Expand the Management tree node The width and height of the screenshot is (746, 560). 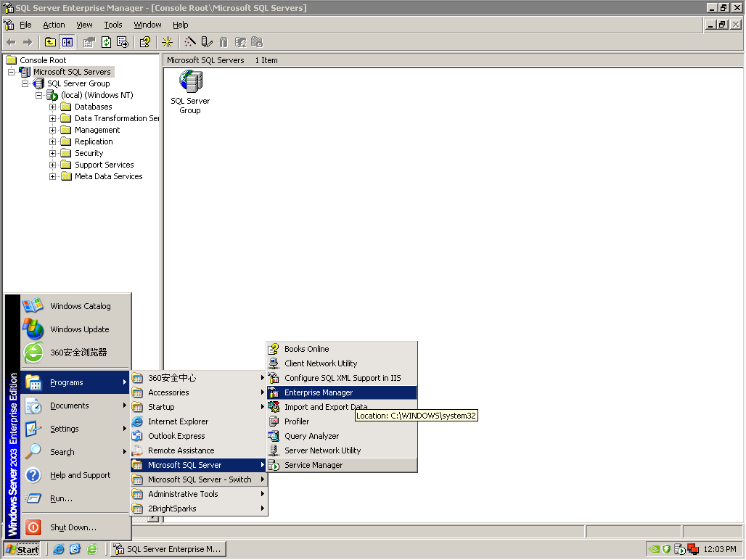click(52, 129)
